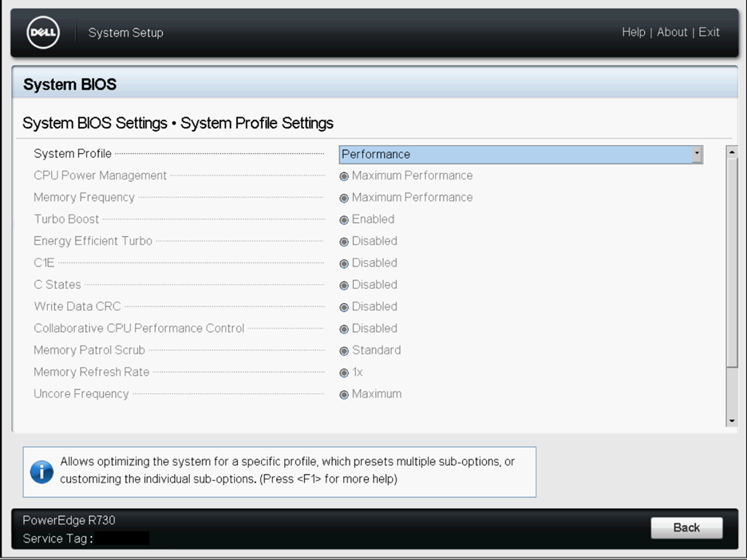Select the C States Disabled radio button

pyautogui.click(x=344, y=286)
